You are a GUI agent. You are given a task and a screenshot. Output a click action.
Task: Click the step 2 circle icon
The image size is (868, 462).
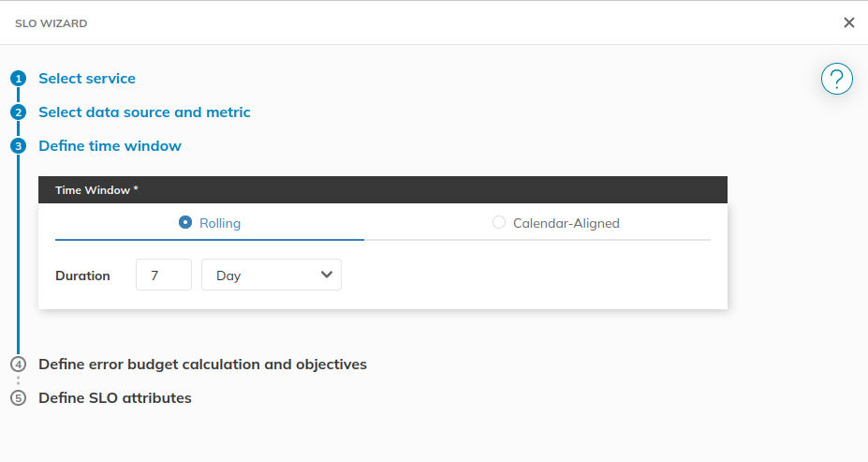(19, 112)
